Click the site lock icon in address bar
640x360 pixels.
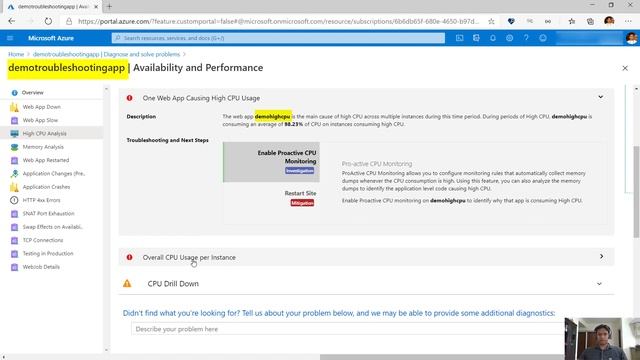point(69,21)
